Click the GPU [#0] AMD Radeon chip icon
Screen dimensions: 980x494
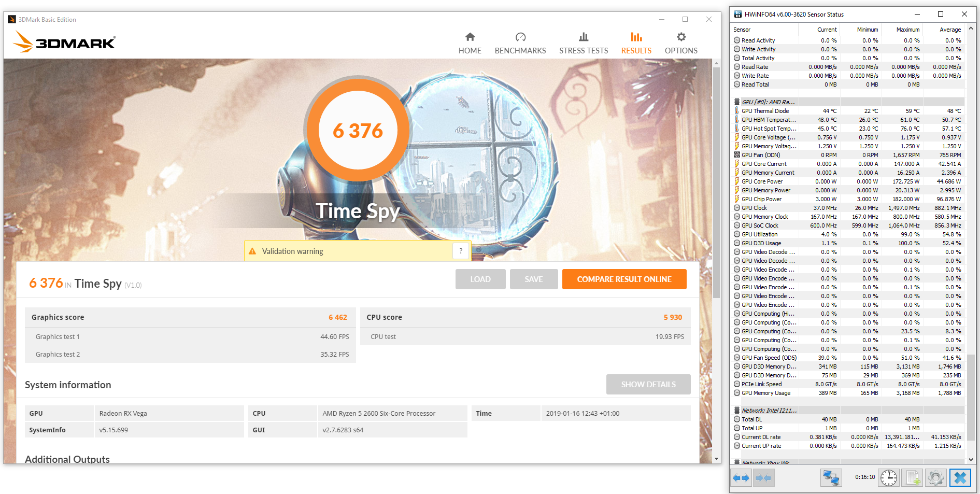737,102
